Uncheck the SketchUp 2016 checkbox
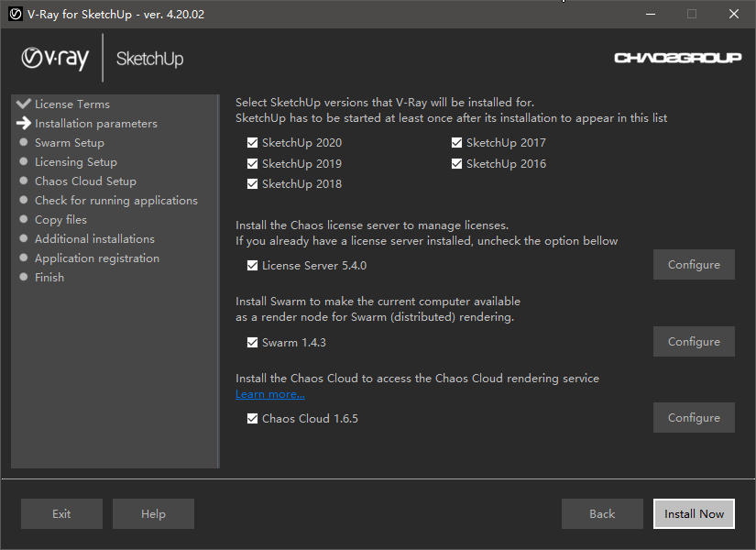This screenshot has width=756, height=550. tap(456, 163)
